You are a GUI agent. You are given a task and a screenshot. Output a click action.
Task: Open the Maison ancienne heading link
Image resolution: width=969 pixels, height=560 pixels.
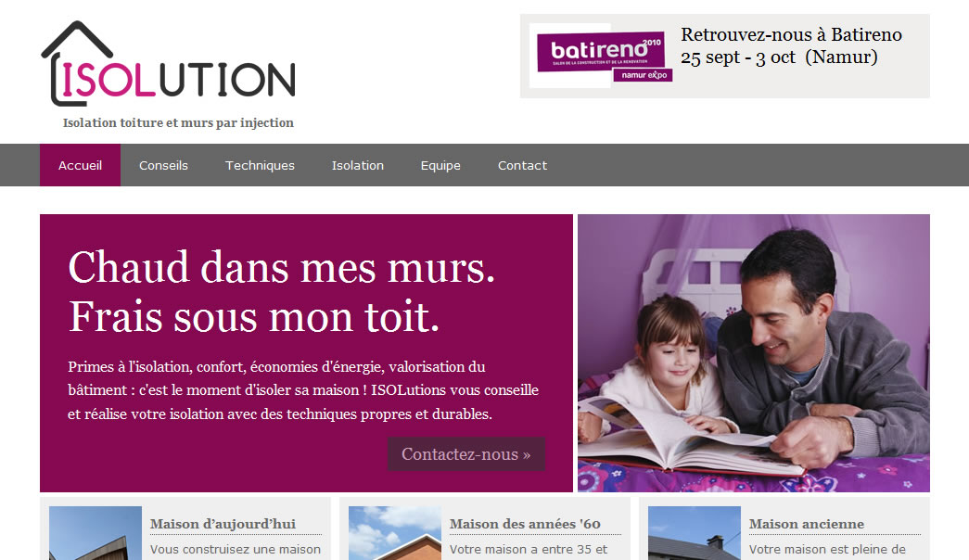[x=807, y=524]
